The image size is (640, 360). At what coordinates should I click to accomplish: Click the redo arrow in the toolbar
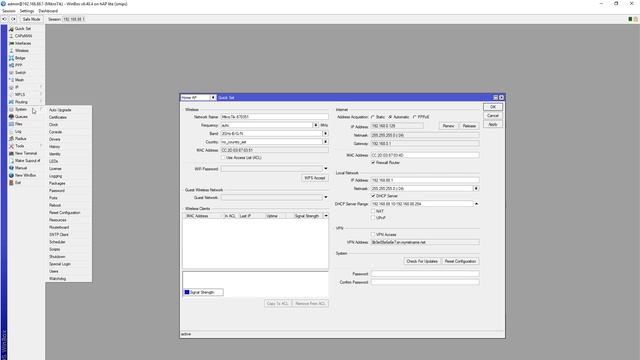(13, 19)
